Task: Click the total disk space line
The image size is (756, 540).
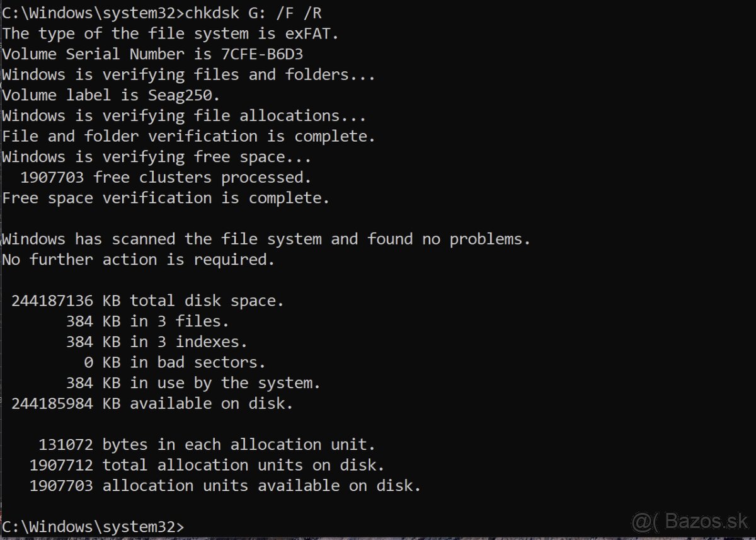Action: [x=147, y=301]
